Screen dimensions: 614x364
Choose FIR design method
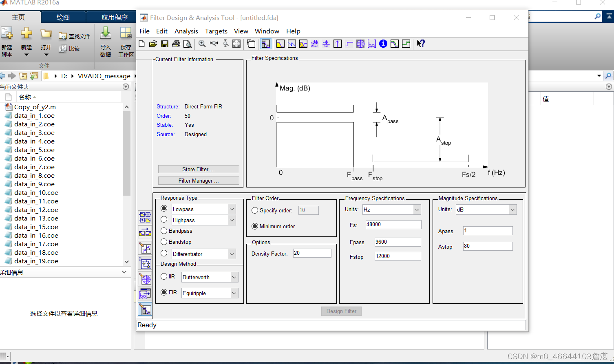coord(164,292)
